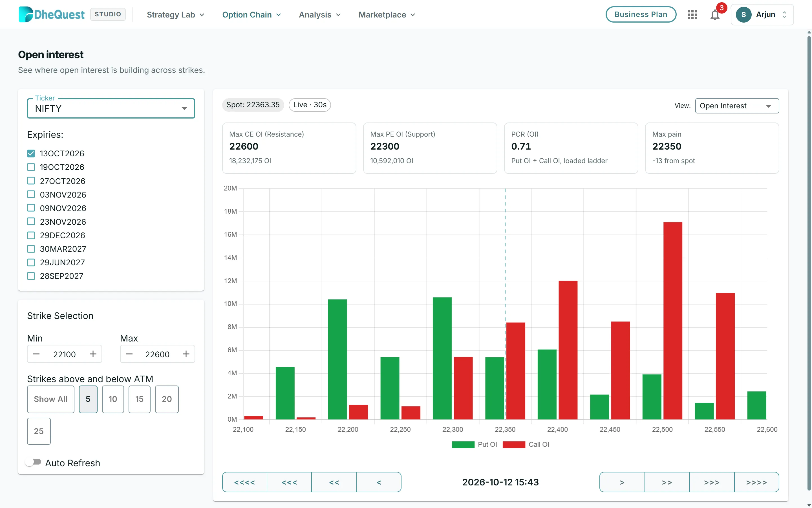The width and height of the screenshot is (812, 508).
Task: Jump back with the <<<< button
Action: [x=245, y=482]
